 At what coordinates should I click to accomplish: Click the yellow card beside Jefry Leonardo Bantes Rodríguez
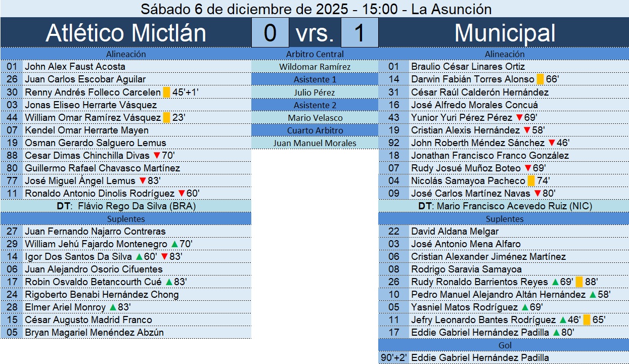[x=587, y=320]
